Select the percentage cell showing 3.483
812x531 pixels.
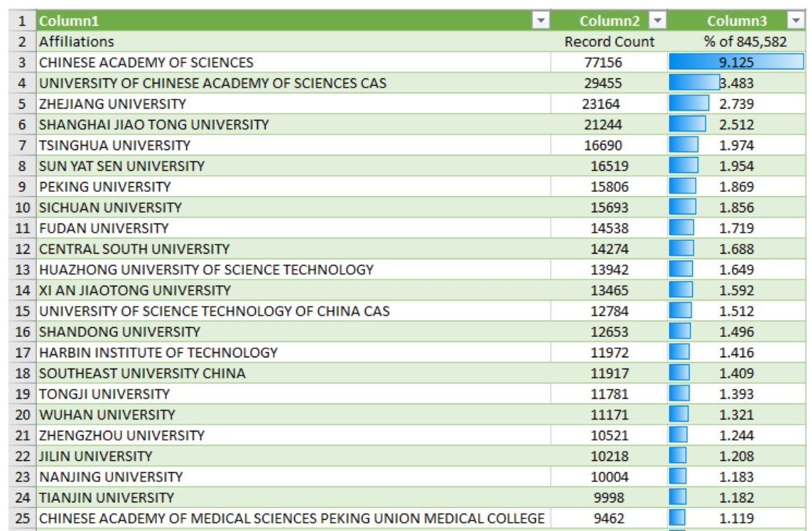click(736, 83)
